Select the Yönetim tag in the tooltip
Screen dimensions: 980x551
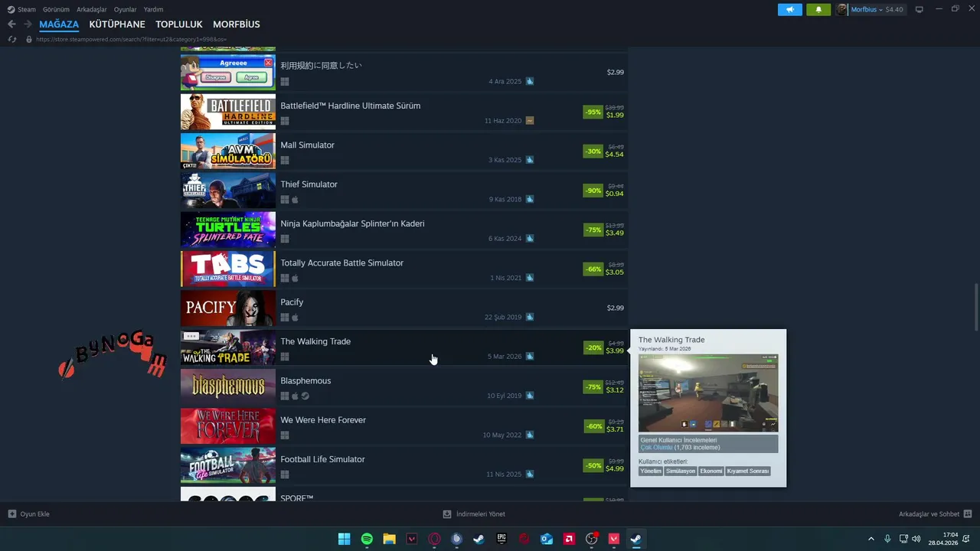[x=651, y=471]
